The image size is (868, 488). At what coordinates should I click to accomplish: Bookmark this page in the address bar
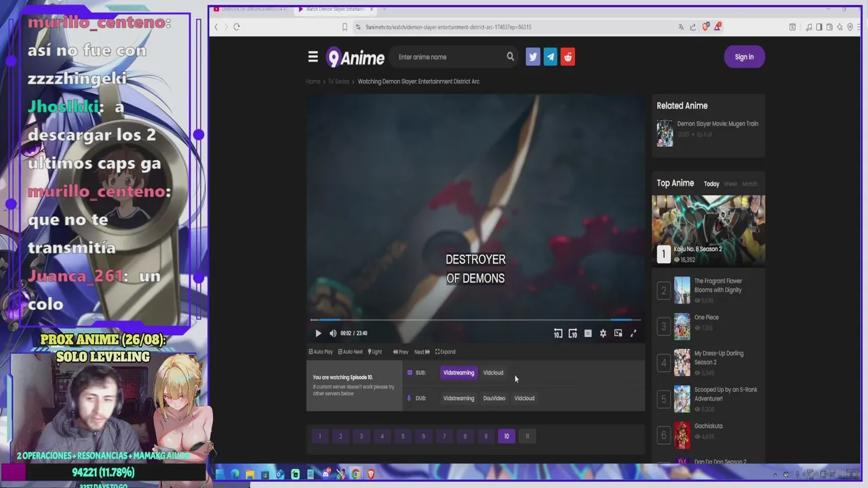(344, 27)
